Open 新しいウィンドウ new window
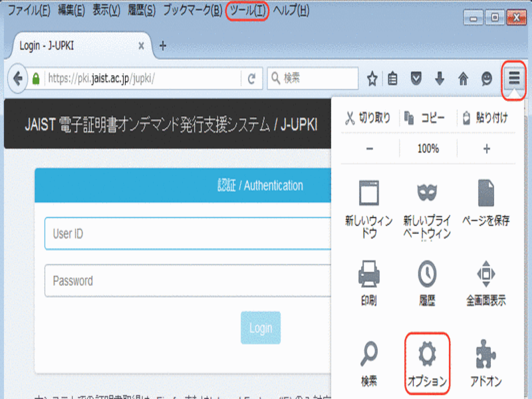The image size is (532, 399). [369, 209]
